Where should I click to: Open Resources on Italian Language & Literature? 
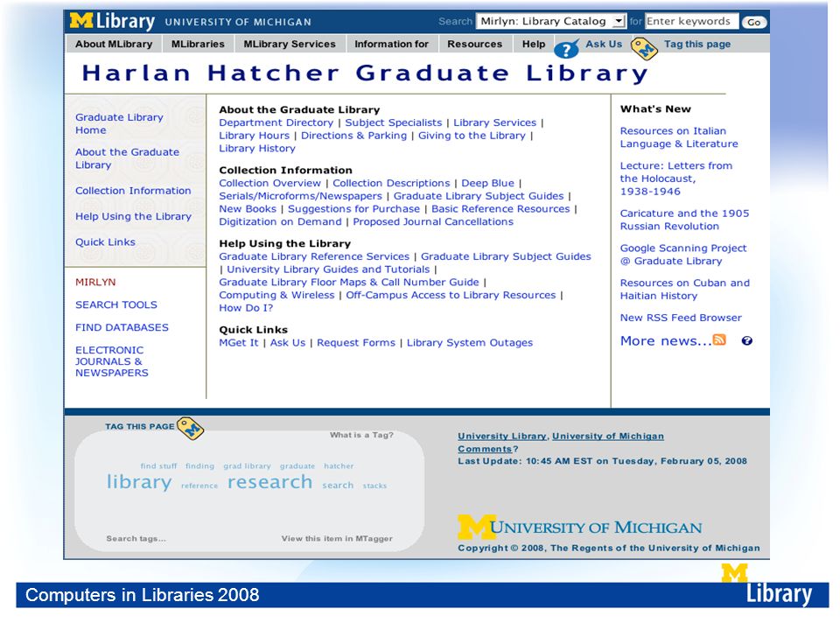pos(679,137)
